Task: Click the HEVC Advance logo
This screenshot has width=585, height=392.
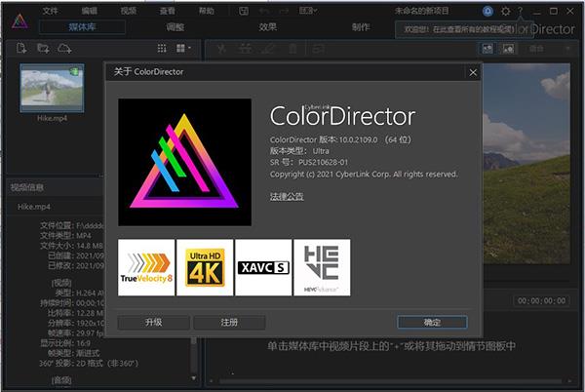Action: tap(322, 267)
